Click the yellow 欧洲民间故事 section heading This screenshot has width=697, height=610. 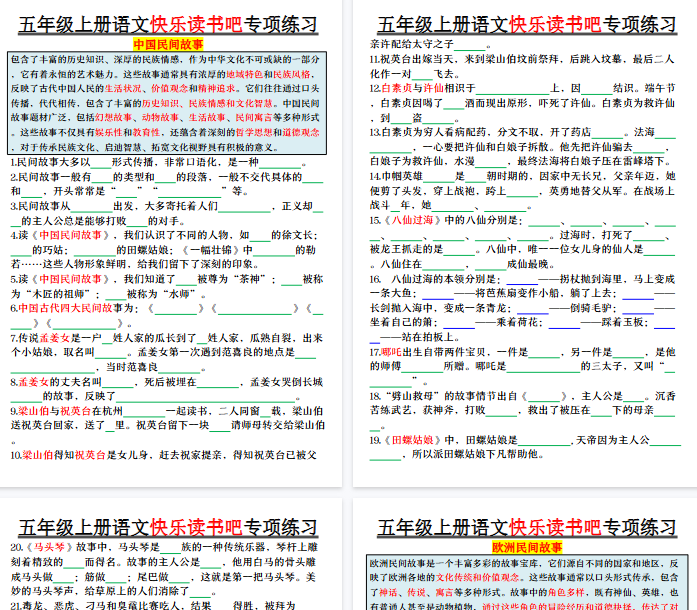coord(527,547)
